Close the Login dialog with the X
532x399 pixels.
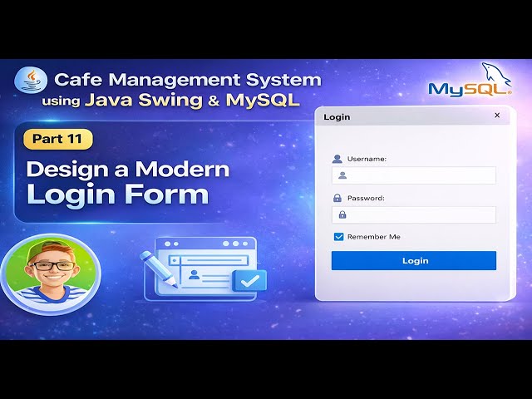click(x=497, y=116)
